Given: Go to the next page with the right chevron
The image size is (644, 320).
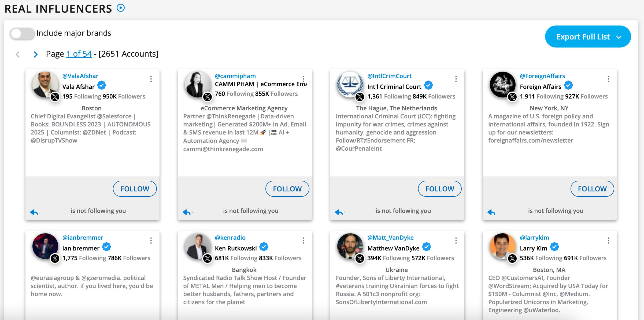Looking at the screenshot, I should coord(35,54).
